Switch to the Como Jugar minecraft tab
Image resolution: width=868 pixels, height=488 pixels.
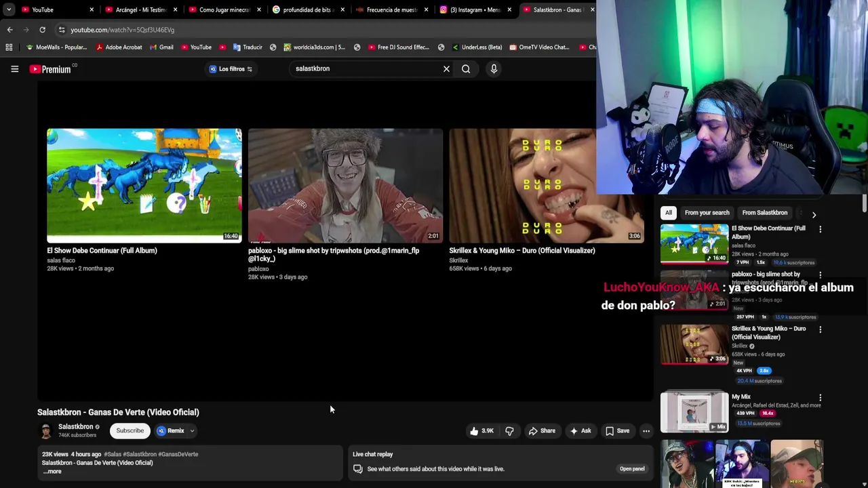(x=224, y=9)
